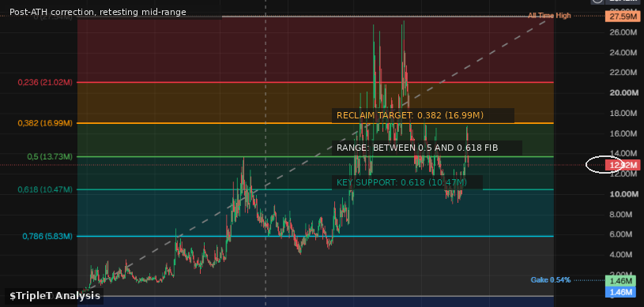Click the 4.00M price axis label
Viewport: 644px width, 307px height.
[x=621, y=254]
